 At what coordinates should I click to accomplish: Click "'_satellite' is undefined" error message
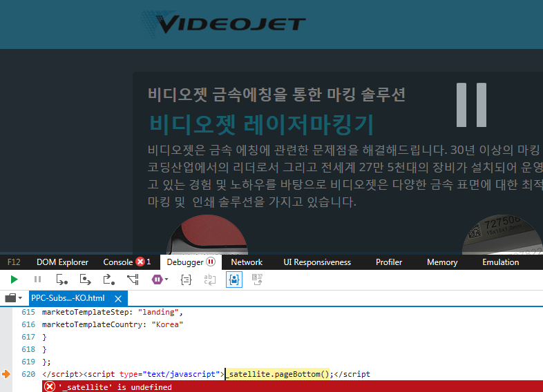tap(115, 387)
